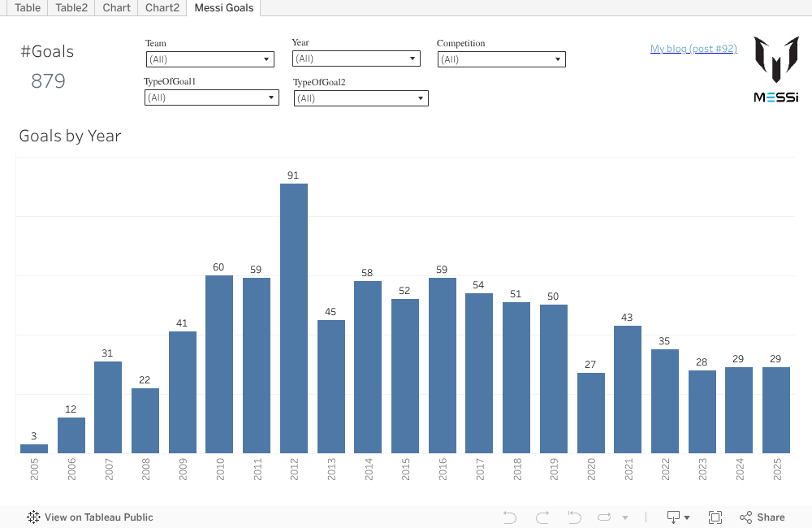Switch to the Table tab

(28, 8)
